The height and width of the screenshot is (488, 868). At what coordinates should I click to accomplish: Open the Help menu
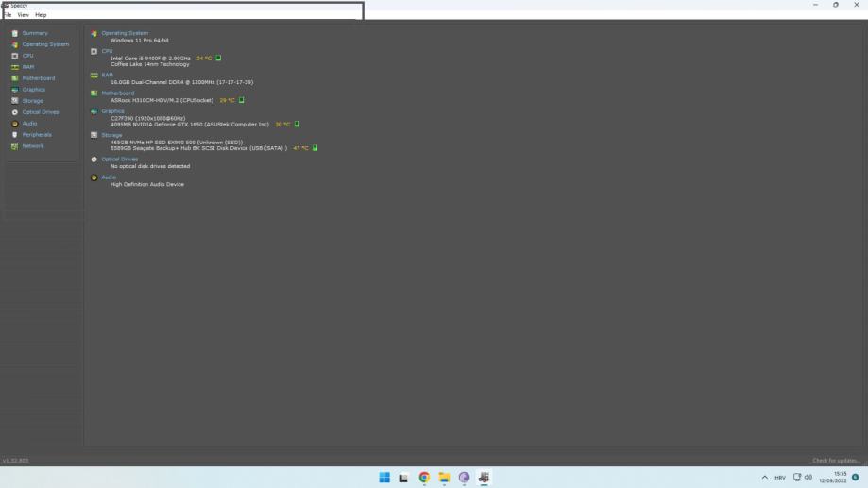(41, 15)
